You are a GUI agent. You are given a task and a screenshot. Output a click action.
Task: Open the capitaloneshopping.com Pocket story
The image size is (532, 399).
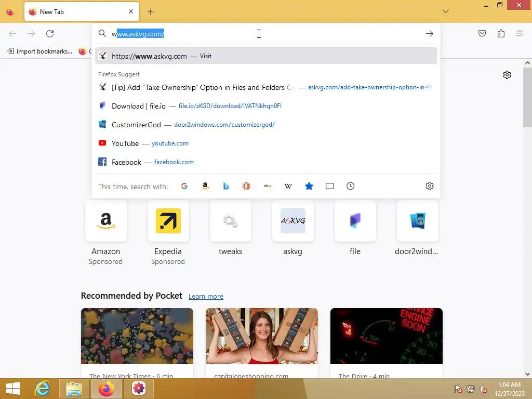(x=262, y=343)
